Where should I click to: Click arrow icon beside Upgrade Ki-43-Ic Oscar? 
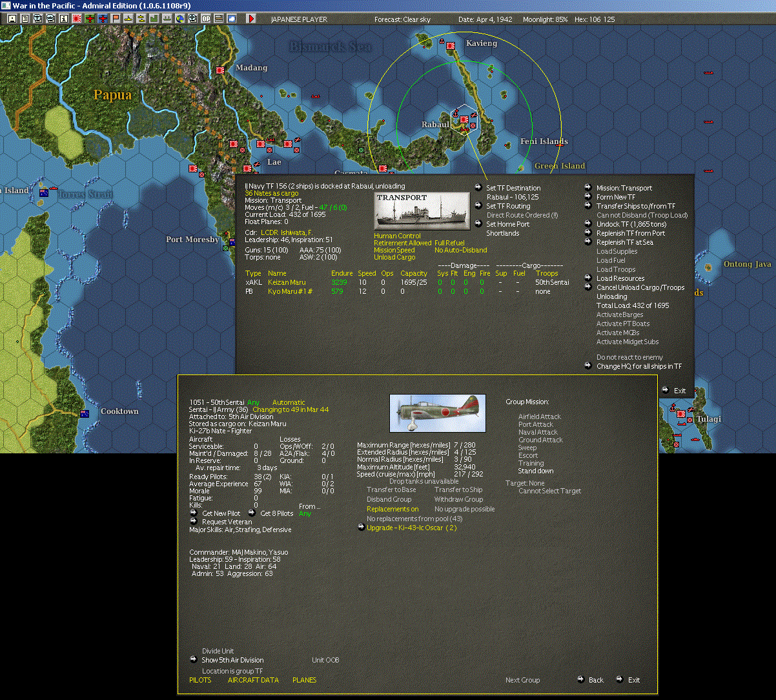[361, 528]
